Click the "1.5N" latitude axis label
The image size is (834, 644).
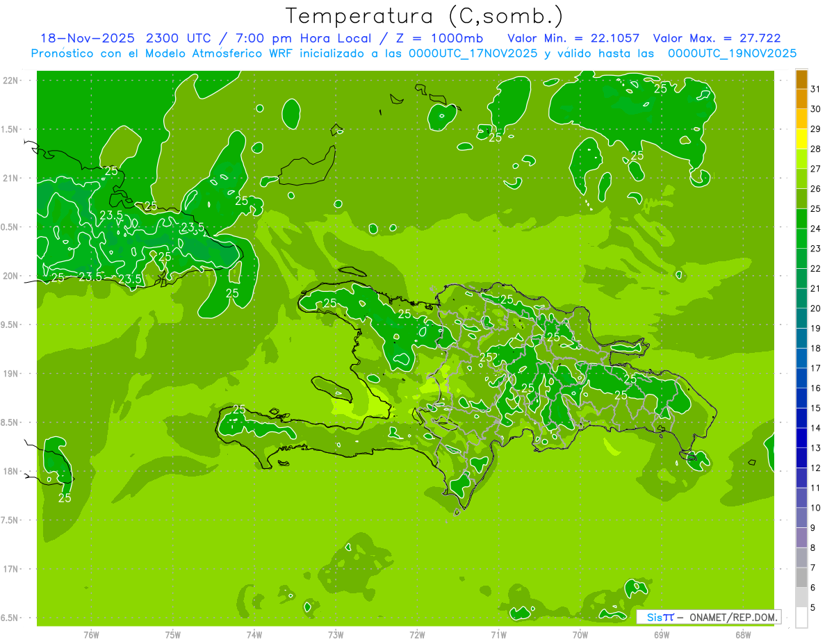(x=10, y=129)
